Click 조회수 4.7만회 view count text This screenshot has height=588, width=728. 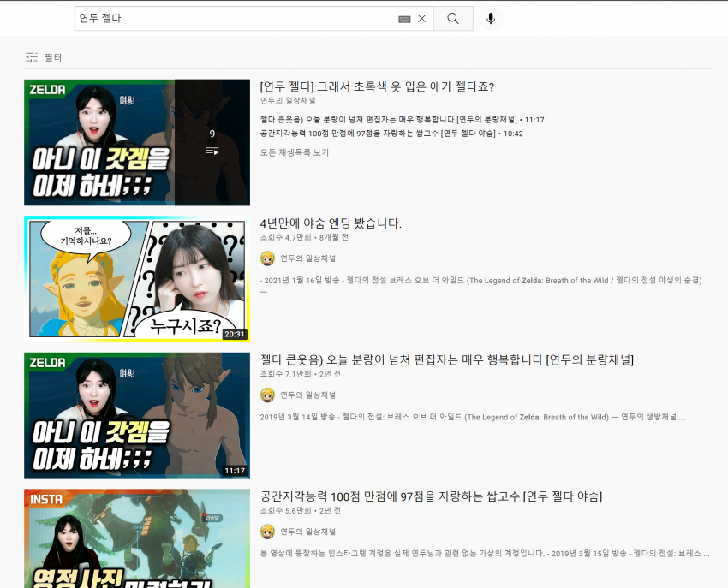click(285, 237)
